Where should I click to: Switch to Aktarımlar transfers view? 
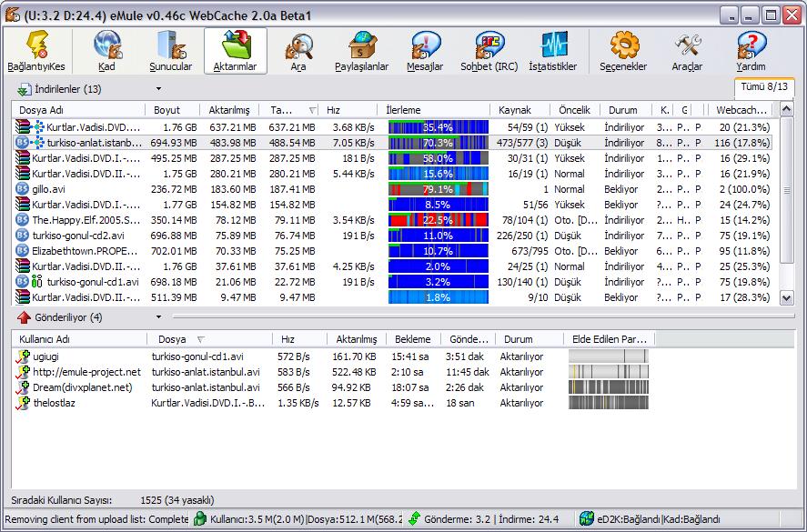(x=236, y=51)
